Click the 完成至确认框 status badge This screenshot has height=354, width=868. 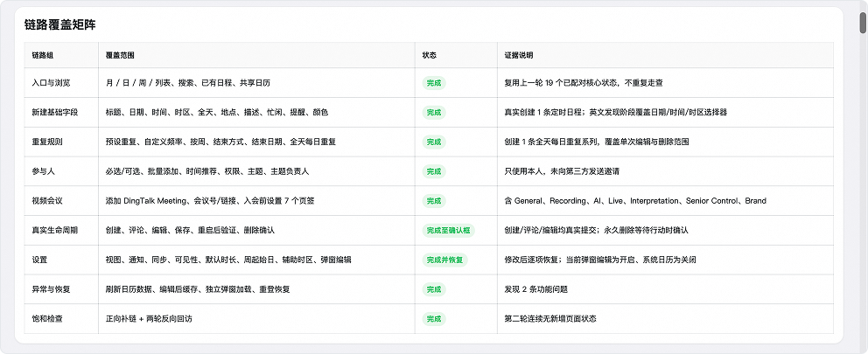[x=448, y=230]
